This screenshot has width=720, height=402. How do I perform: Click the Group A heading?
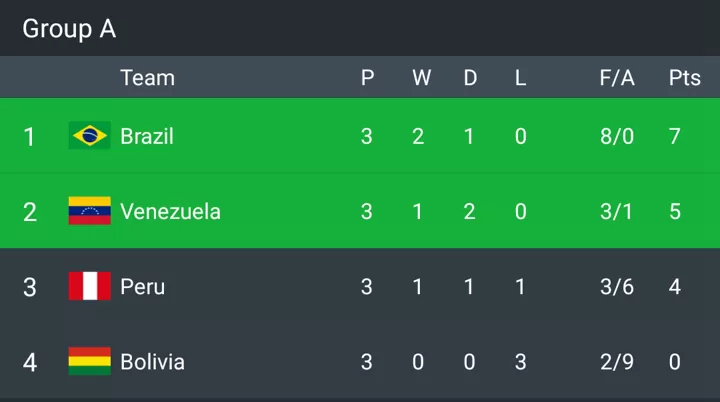[69, 29]
